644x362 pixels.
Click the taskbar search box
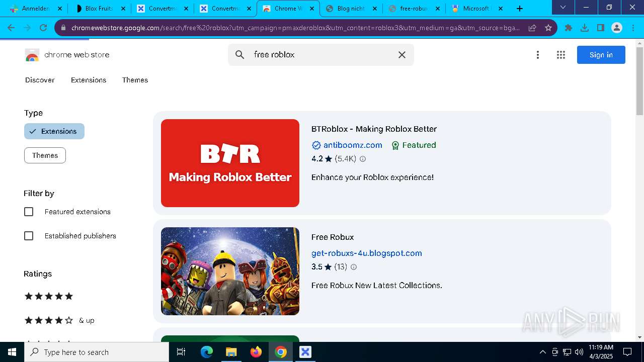97,352
